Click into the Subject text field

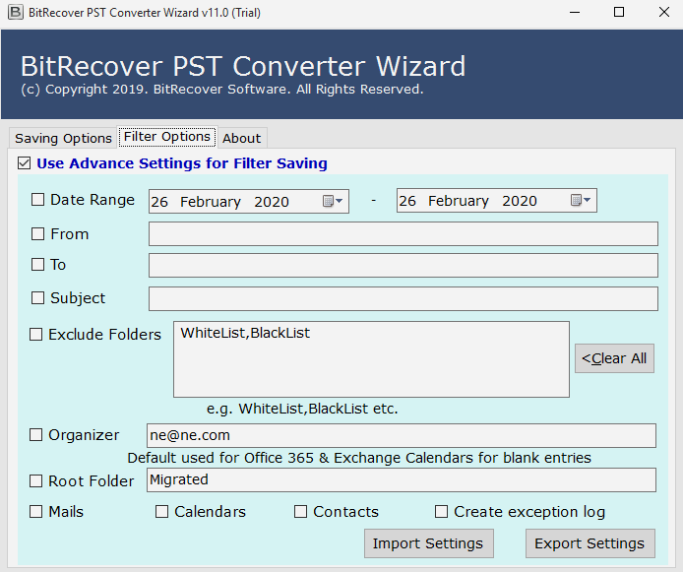403,299
